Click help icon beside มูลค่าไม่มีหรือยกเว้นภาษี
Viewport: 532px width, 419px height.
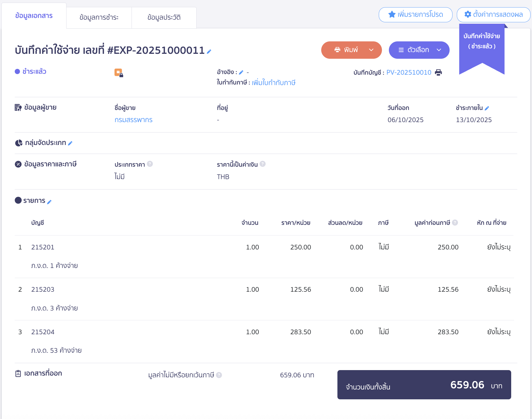[219, 375]
